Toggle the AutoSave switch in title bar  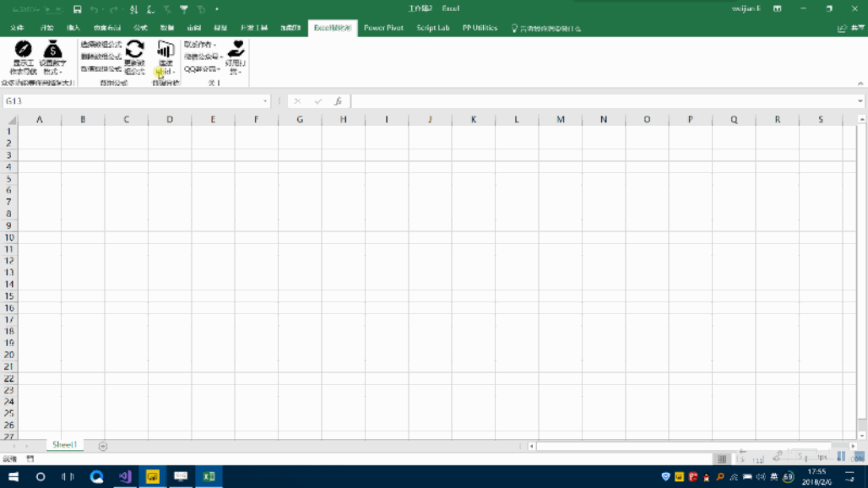tap(54, 8)
